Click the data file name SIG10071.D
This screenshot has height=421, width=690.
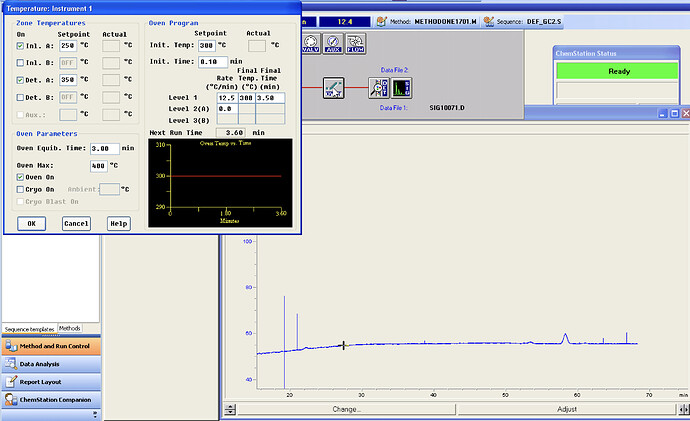tap(447, 108)
